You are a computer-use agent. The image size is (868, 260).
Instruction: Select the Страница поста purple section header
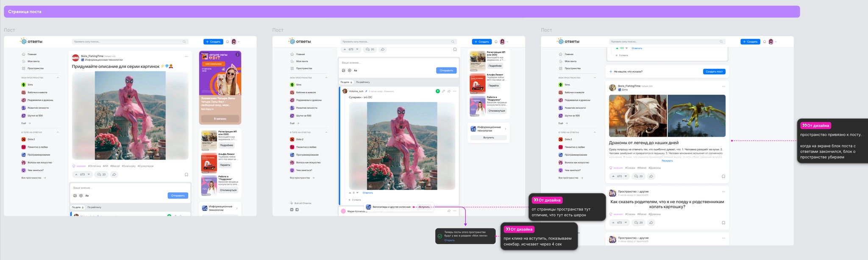pos(402,12)
